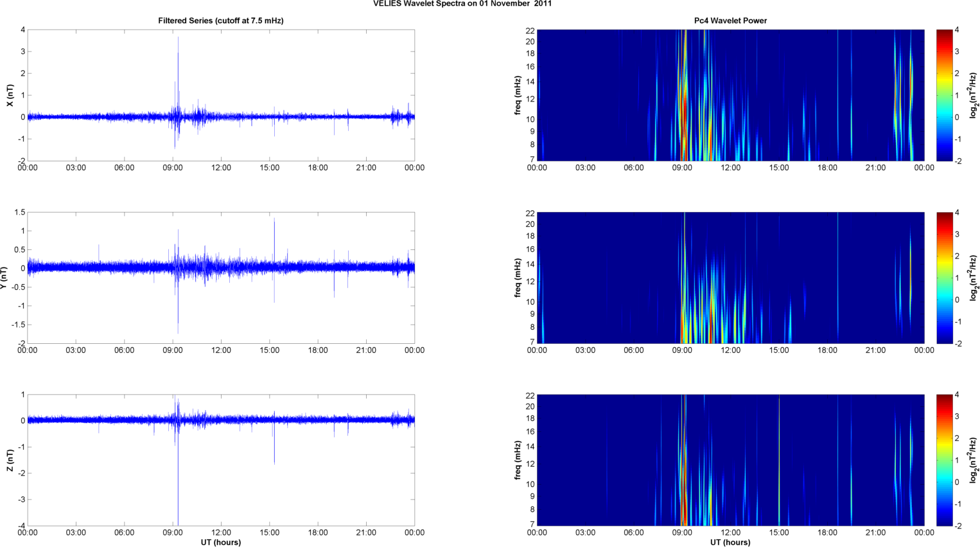Click the 'Y (nT)' axis label
This screenshot has height=547, width=980.
4,278
